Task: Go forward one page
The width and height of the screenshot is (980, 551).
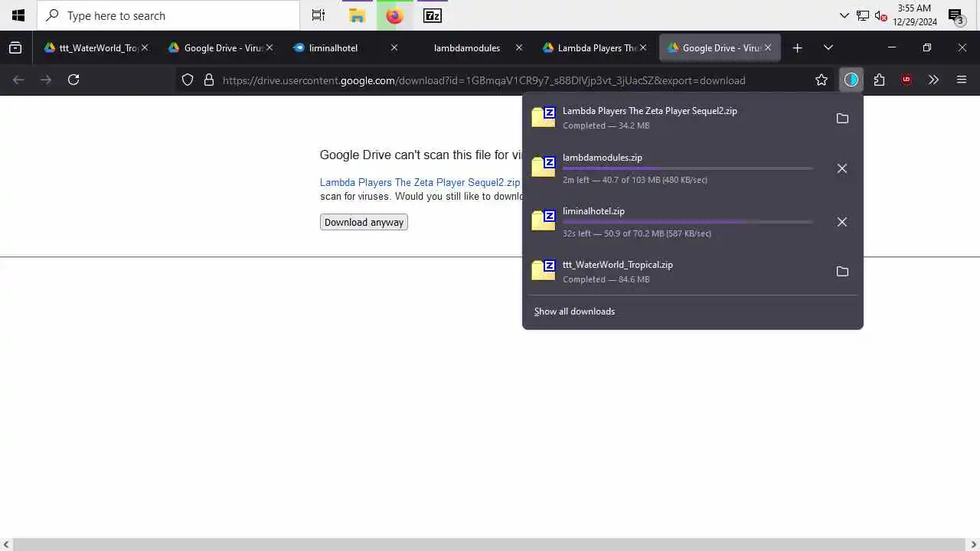Action: click(x=46, y=80)
